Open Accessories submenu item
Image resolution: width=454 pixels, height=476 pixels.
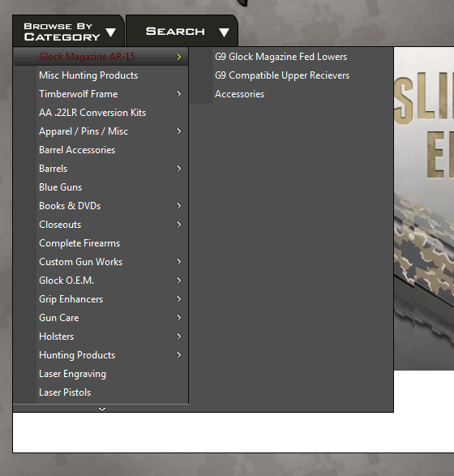(x=240, y=94)
